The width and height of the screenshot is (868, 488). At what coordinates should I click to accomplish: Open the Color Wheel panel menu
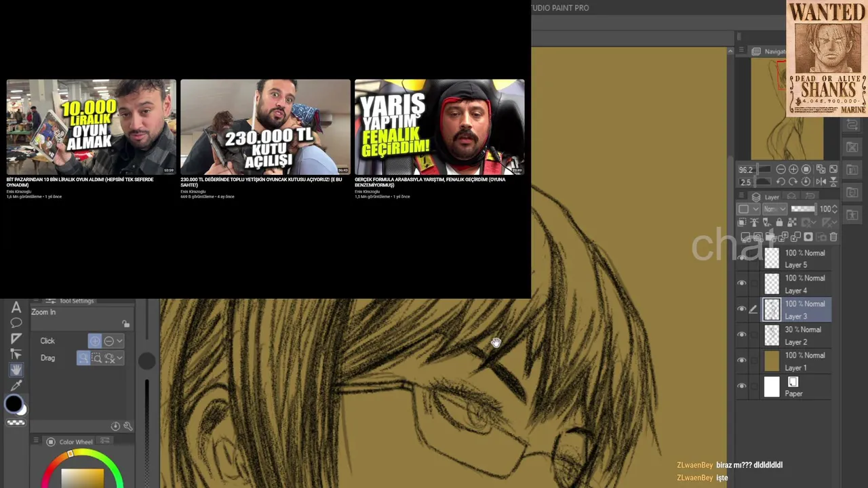click(x=35, y=442)
